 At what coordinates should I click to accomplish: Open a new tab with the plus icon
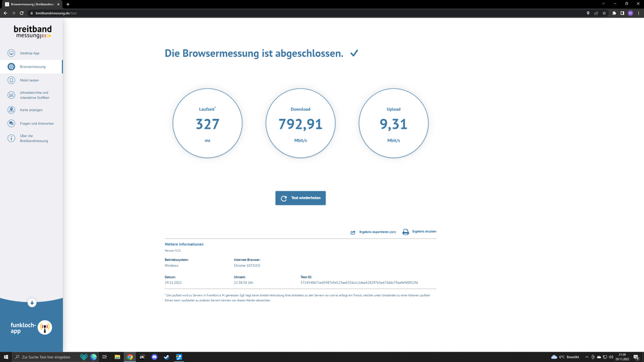tap(68, 4)
